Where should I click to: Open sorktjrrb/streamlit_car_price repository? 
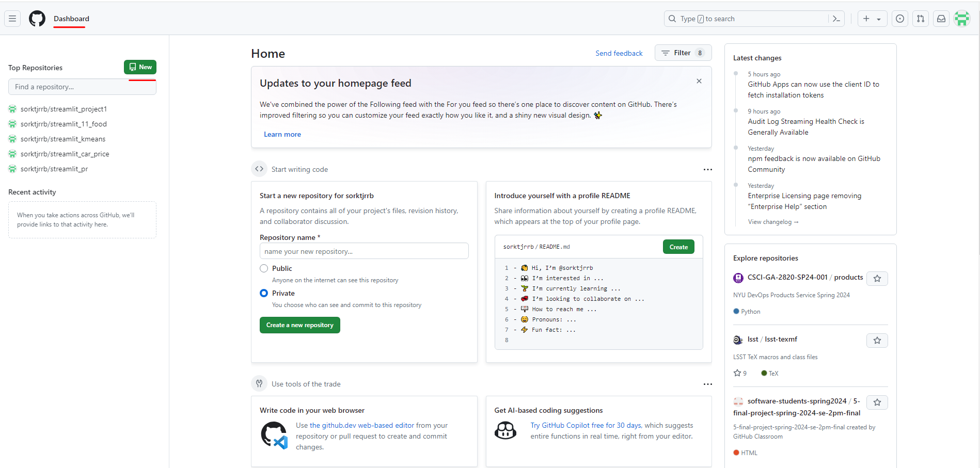point(65,154)
